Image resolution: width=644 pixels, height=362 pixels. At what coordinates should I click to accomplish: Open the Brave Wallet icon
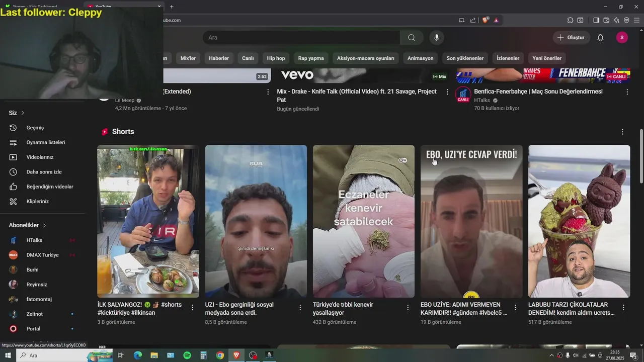606,20
